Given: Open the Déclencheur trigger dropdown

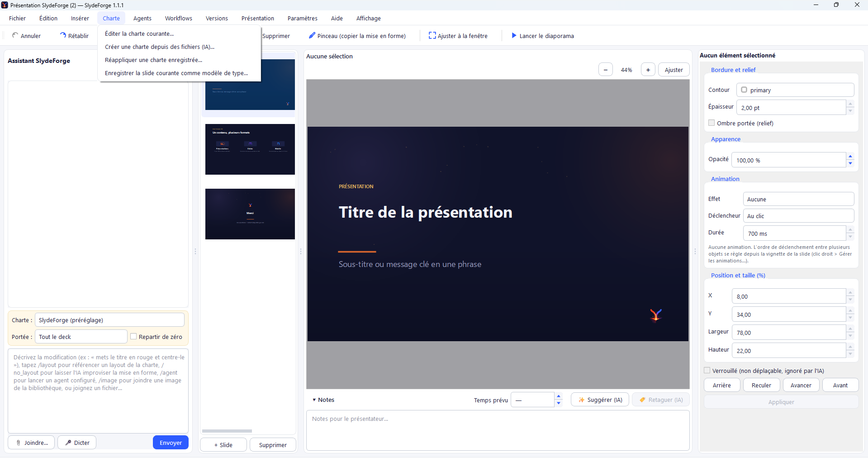Looking at the screenshot, I should [x=798, y=216].
